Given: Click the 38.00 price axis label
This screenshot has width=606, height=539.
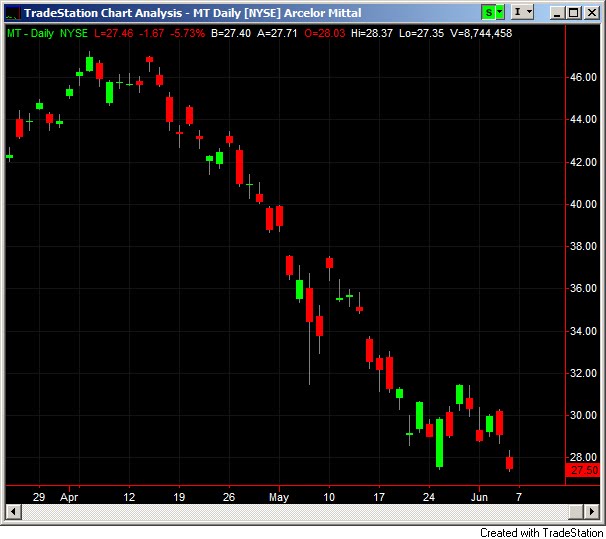Looking at the screenshot, I should pyautogui.click(x=583, y=246).
